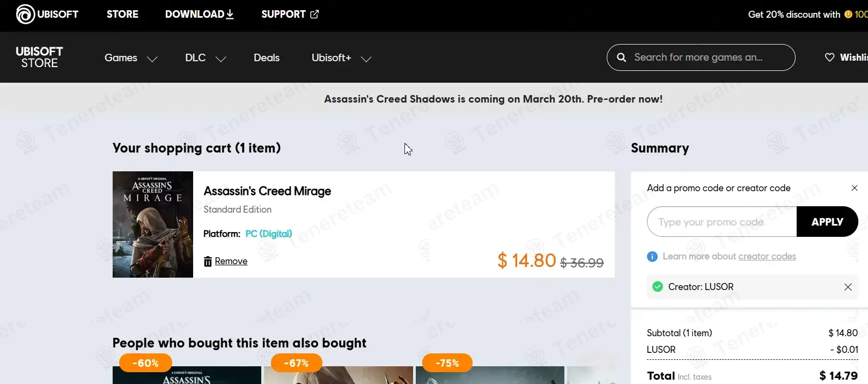The image size is (868, 384).
Task: Click the Units coin icon
Action: click(x=848, y=15)
